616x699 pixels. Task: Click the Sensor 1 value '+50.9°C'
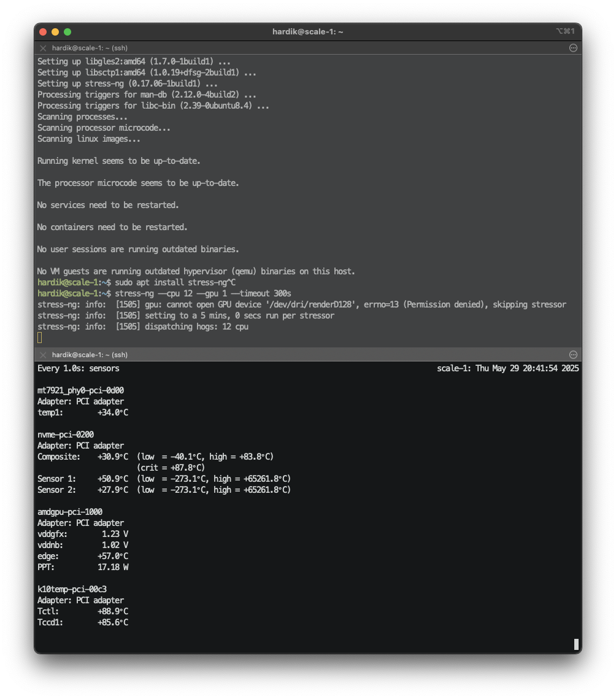[113, 479]
